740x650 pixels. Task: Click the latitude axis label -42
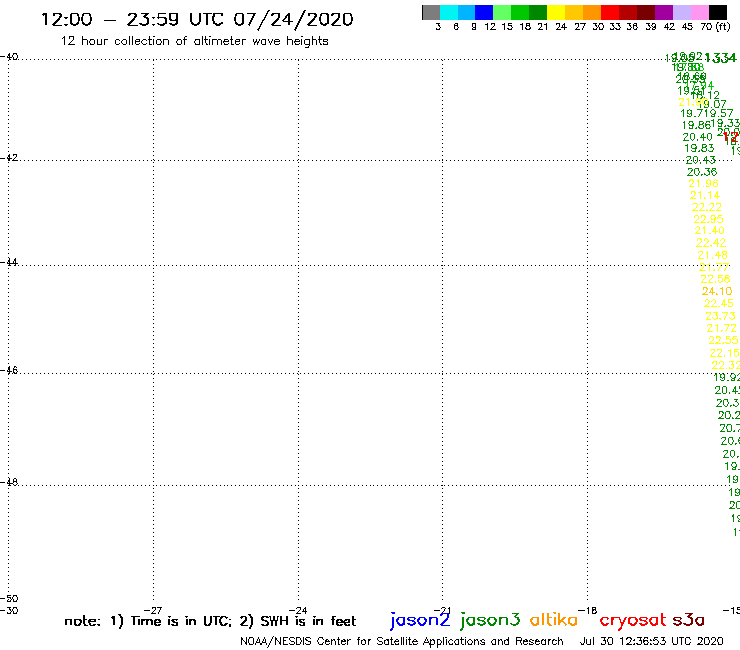tap(9, 158)
